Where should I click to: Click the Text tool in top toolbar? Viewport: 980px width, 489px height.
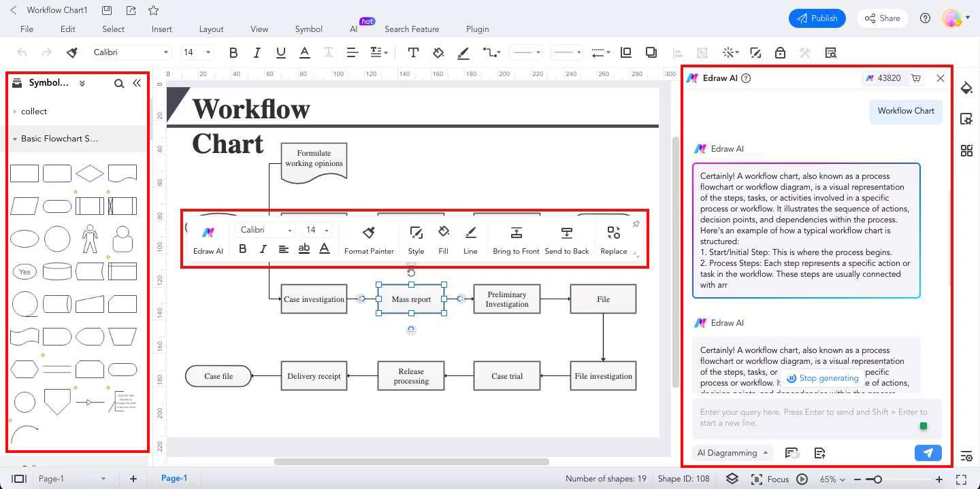coord(413,52)
